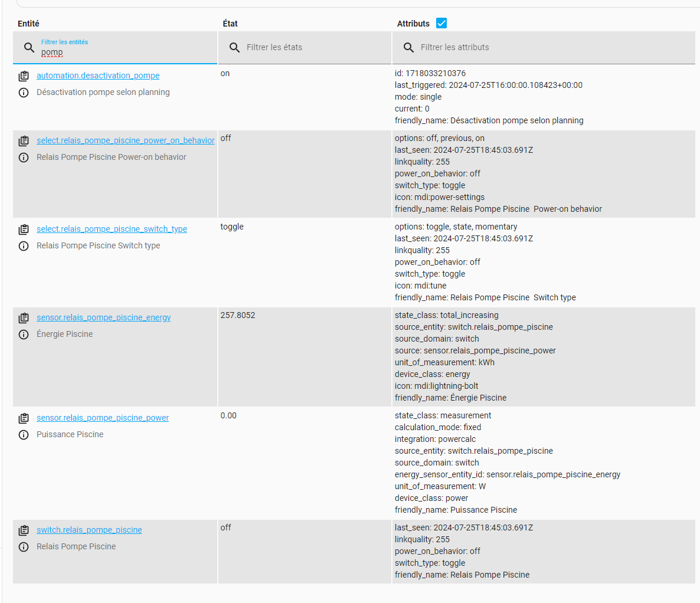Show info for Relais Pompe Piscine Switch type
The image size is (700, 603).
point(24,246)
